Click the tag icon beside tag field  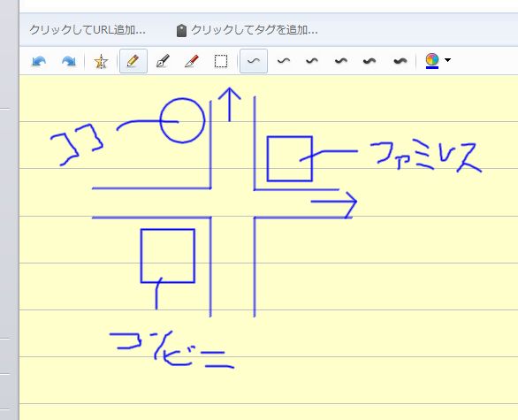[x=181, y=31]
